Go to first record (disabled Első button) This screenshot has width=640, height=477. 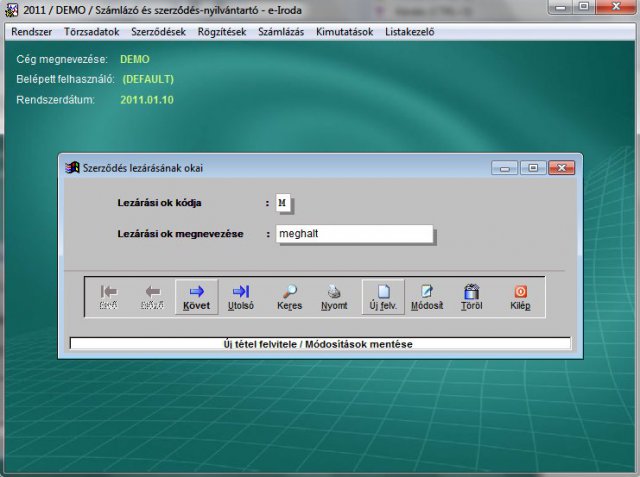coord(109,296)
